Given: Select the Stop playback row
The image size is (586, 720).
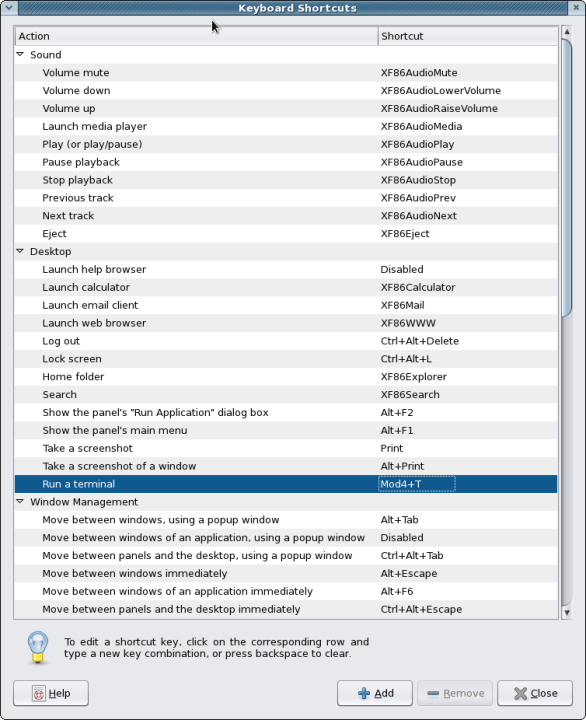Looking at the screenshot, I should click(x=286, y=180).
